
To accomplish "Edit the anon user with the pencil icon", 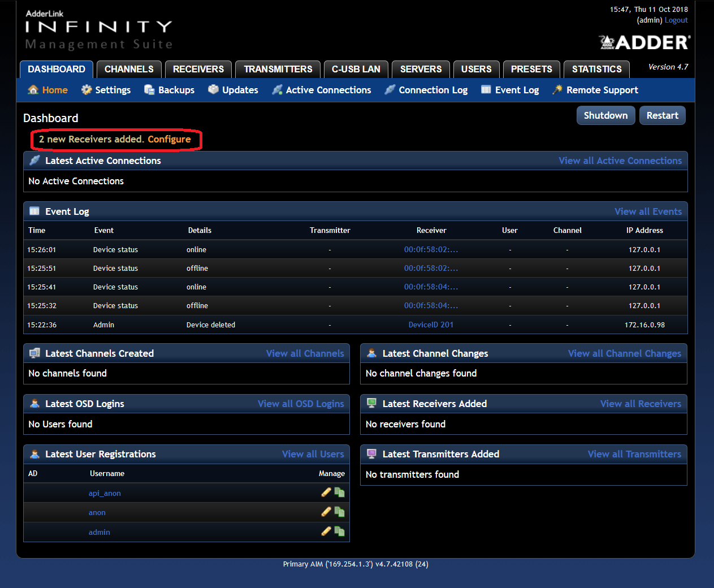I will pos(326,512).
